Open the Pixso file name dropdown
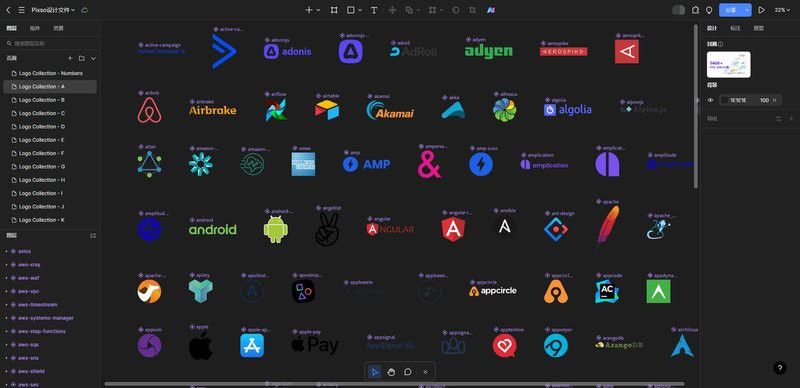 click(53, 10)
